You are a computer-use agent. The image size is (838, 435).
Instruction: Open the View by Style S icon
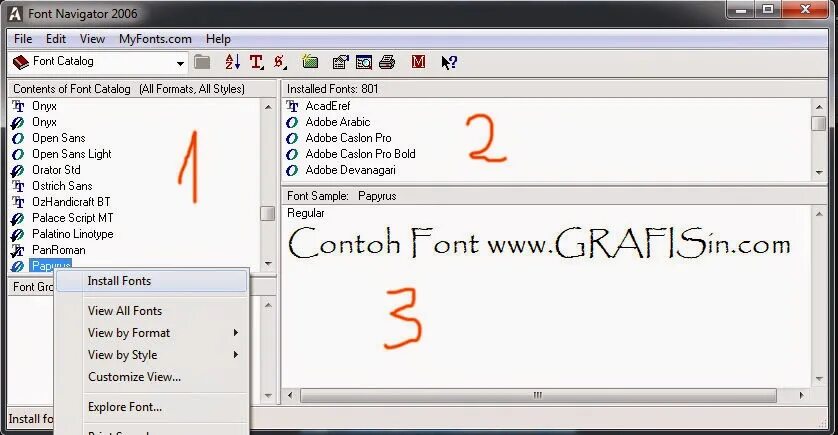[280, 62]
